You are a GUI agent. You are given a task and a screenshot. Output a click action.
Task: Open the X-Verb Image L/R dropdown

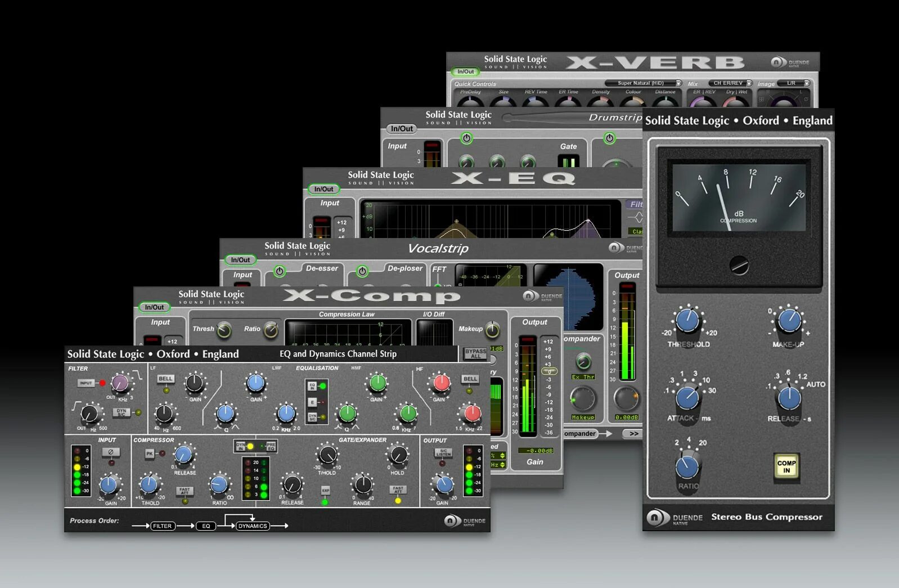(x=794, y=83)
